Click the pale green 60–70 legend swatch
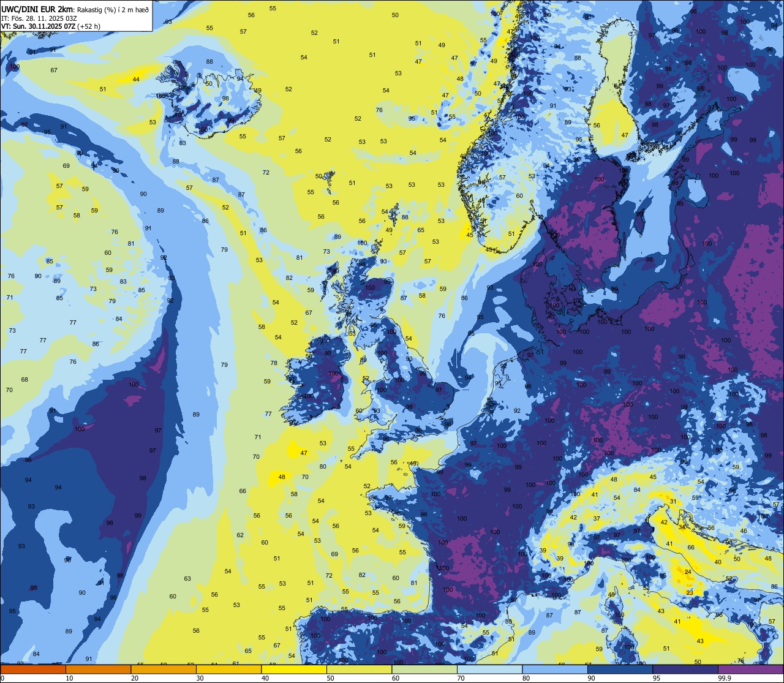Viewport: 784px width, 683px height. (424, 670)
